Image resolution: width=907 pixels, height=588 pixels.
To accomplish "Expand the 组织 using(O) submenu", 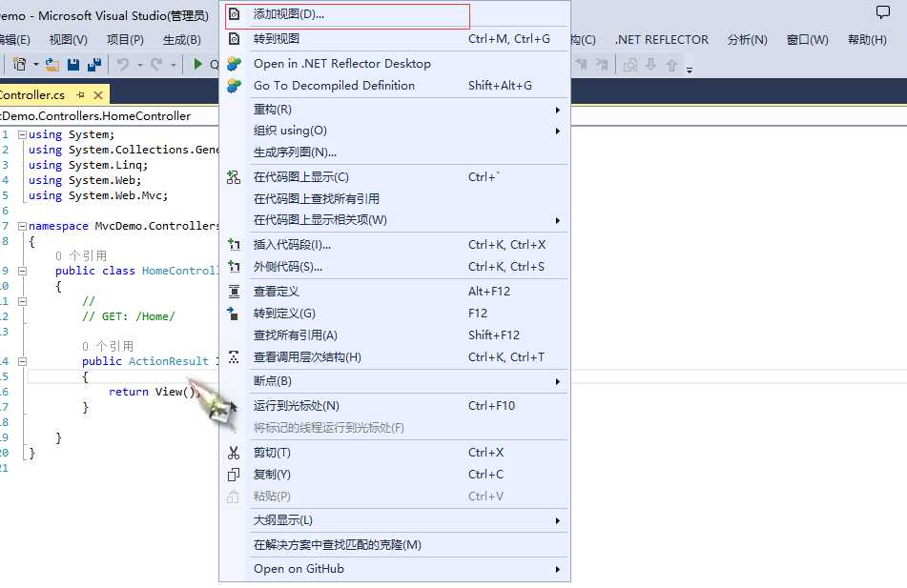I will coord(557,132).
